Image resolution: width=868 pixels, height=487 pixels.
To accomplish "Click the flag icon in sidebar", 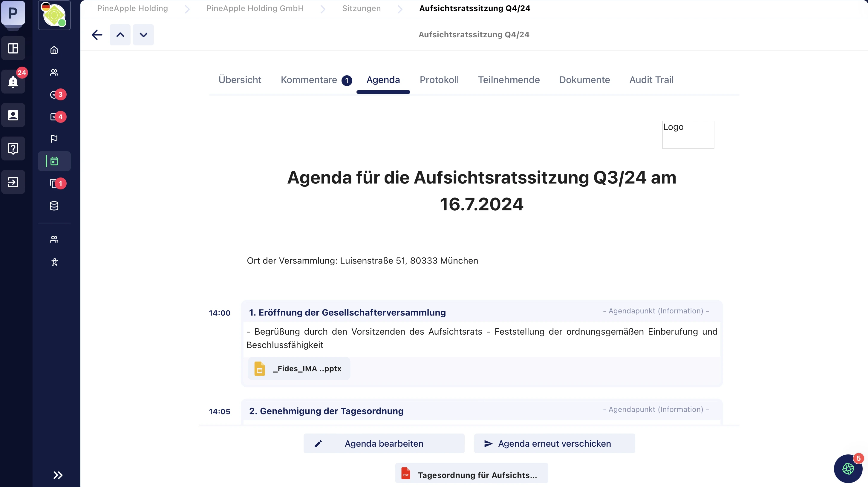I will [x=54, y=139].
